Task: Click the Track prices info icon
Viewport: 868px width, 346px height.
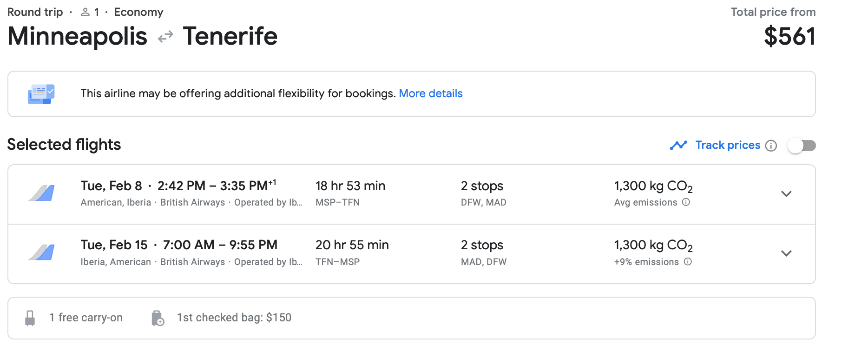Action: (771, 146)
